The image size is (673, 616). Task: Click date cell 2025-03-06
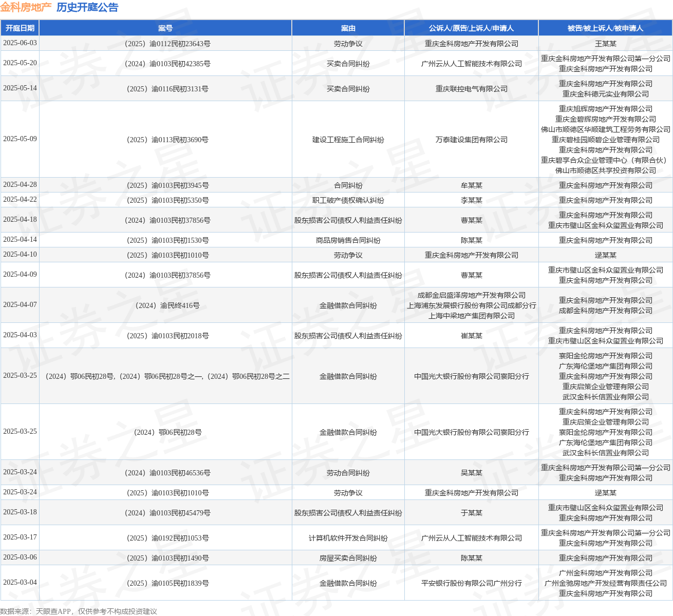[x=20, y=557]
